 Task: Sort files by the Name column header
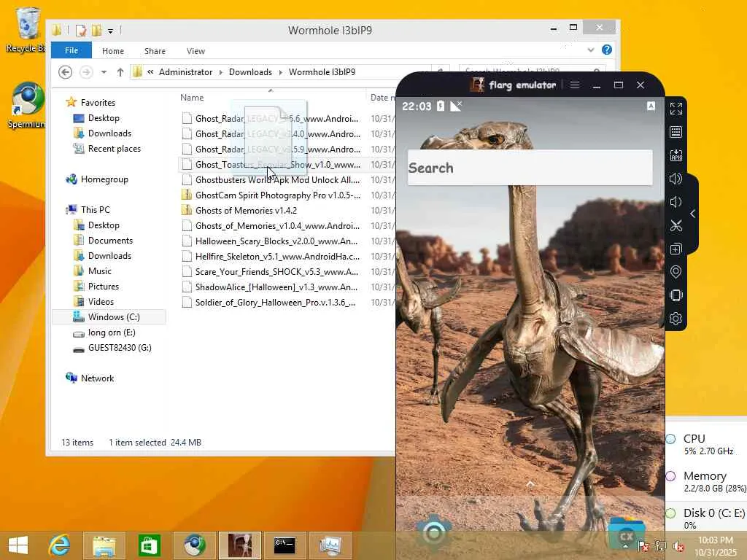(x=192, y=97)
